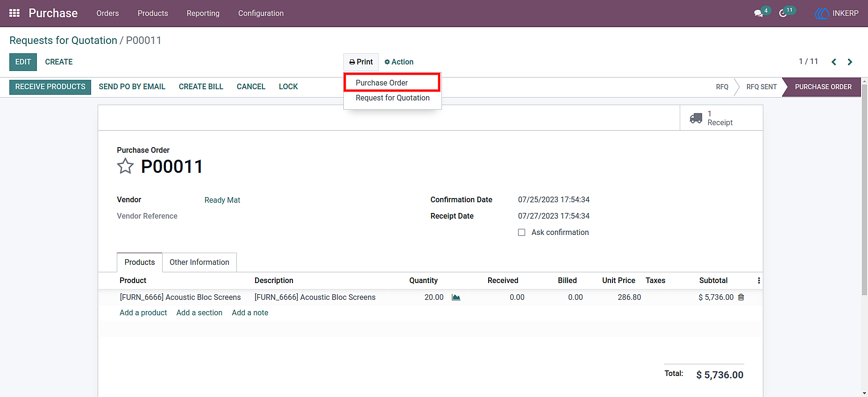868x397 pixels.
Task: Open the Reporting menu
Action: tap(203, 13)
